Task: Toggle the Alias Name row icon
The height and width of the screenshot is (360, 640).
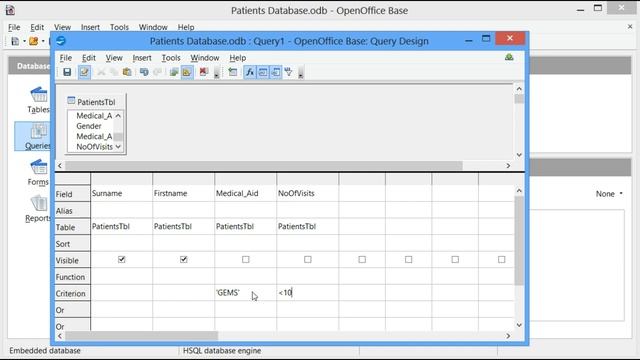Action: tap(276, 72)
